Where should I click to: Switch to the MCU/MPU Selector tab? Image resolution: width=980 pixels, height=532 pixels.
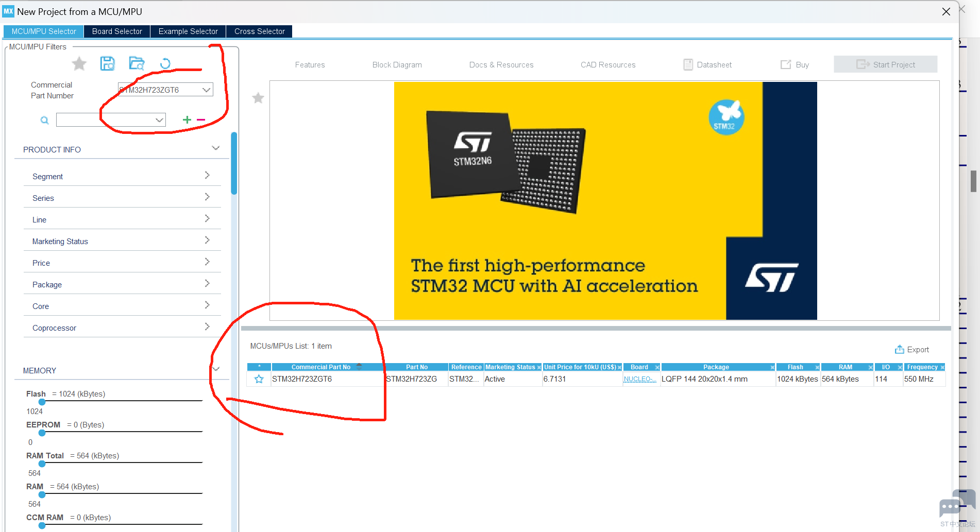44,31
